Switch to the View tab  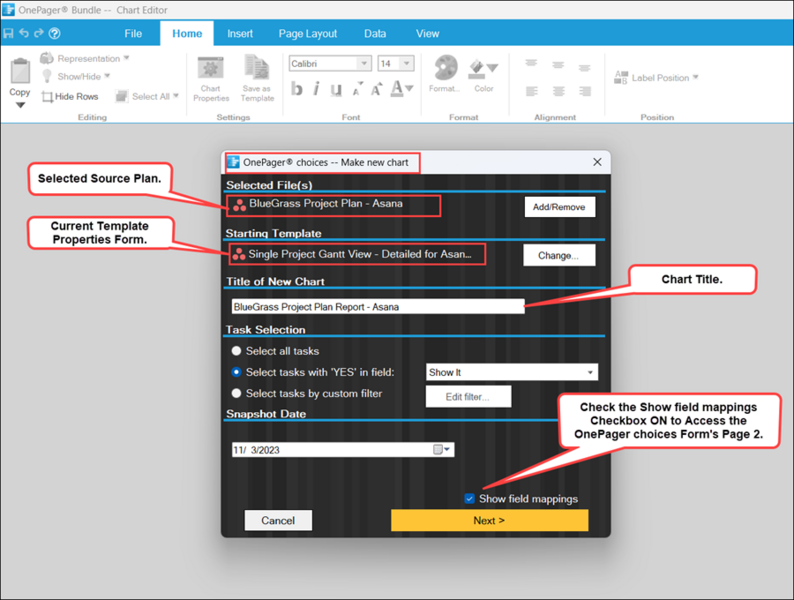point(427,33)
